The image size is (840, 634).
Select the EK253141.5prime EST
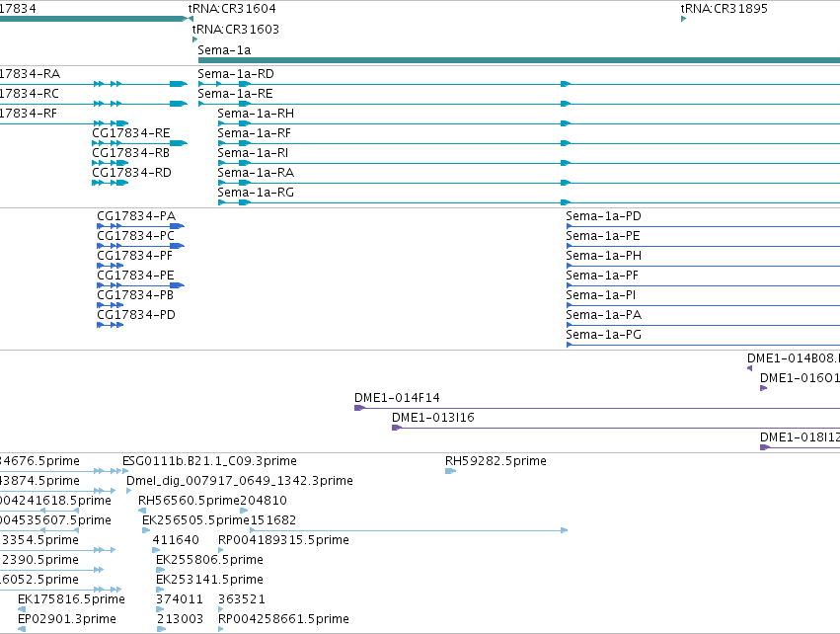pos(209,580)
